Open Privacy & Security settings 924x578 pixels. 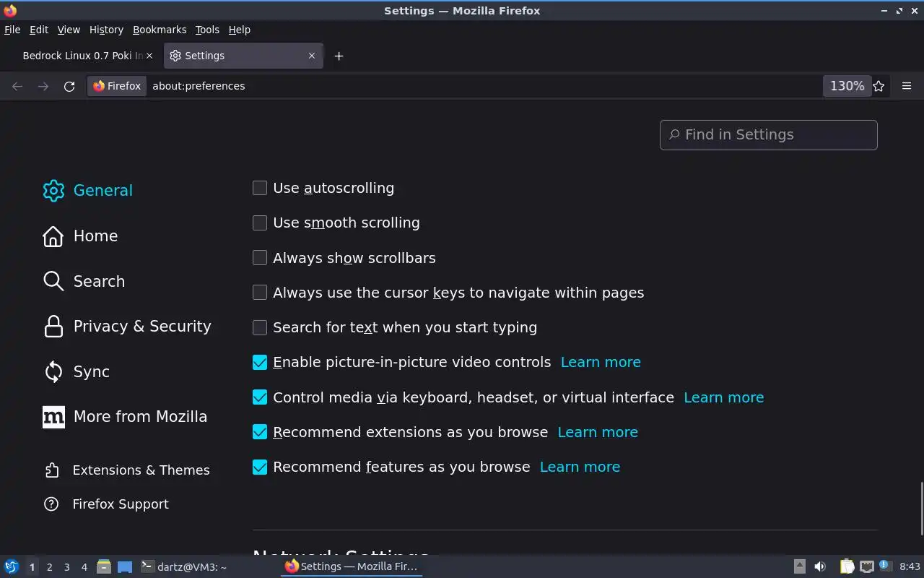click(x=127, y=327)
